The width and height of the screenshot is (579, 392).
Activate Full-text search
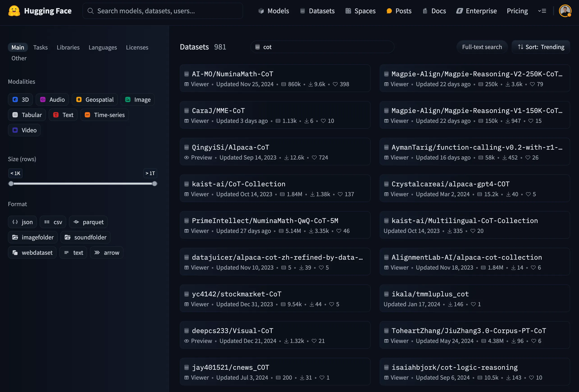point(482,47)
